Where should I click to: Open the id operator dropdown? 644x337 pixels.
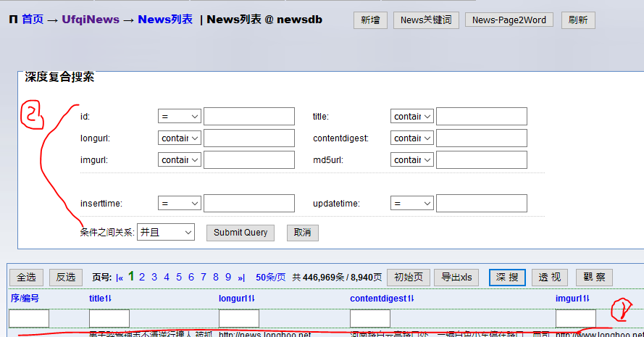coord(179,117)
